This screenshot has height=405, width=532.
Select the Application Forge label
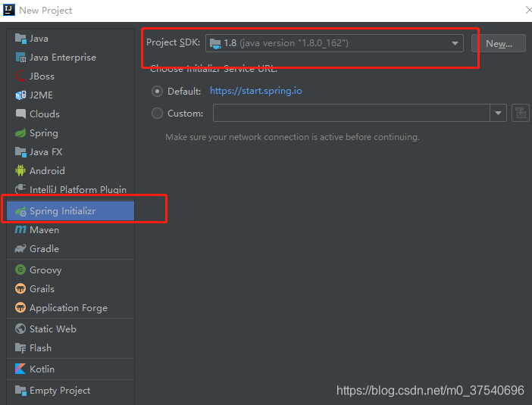[68, 308]
